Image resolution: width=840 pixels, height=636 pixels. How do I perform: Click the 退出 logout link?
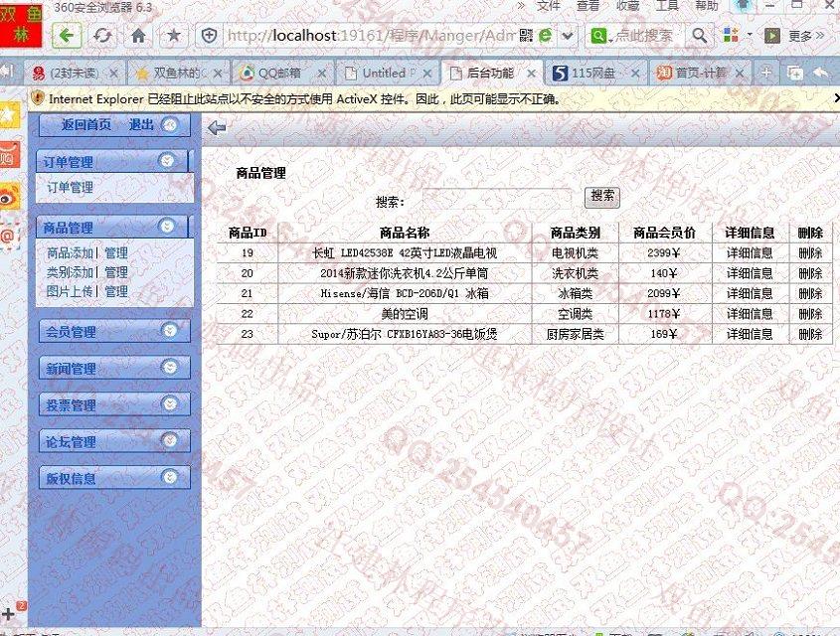point(141,125)
